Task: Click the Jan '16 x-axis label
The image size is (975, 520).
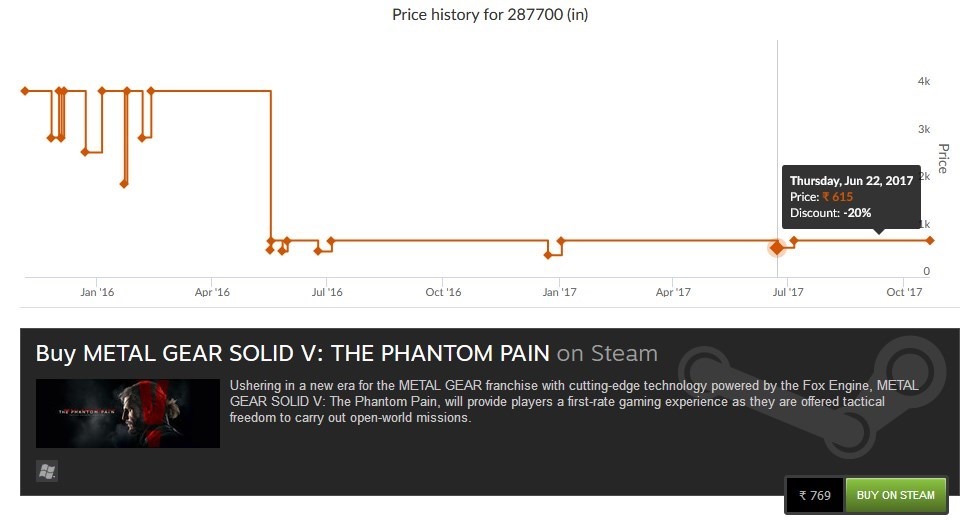Action: pyautogui.click(x=97, y=292)
